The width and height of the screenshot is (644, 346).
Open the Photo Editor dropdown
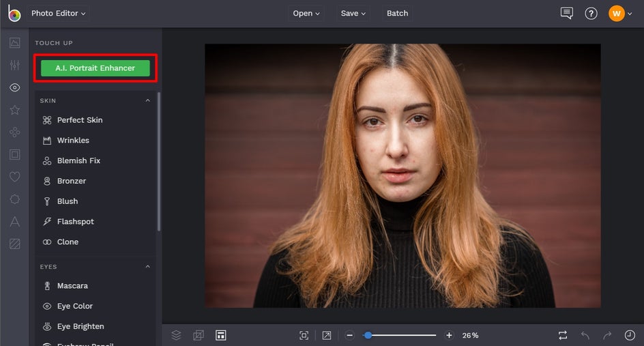tap(58, 13)
